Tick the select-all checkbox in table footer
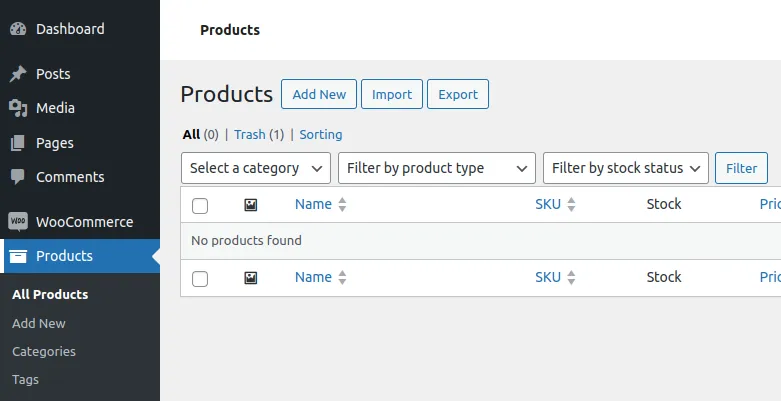This screenshot has height=401, width=781. (200, 278)
